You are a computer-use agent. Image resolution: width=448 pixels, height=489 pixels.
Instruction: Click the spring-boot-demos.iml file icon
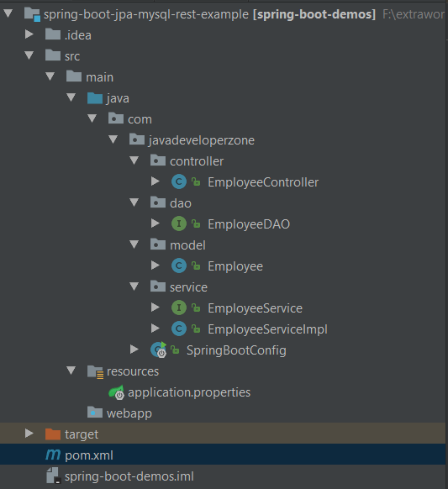(x=53, y=476)
